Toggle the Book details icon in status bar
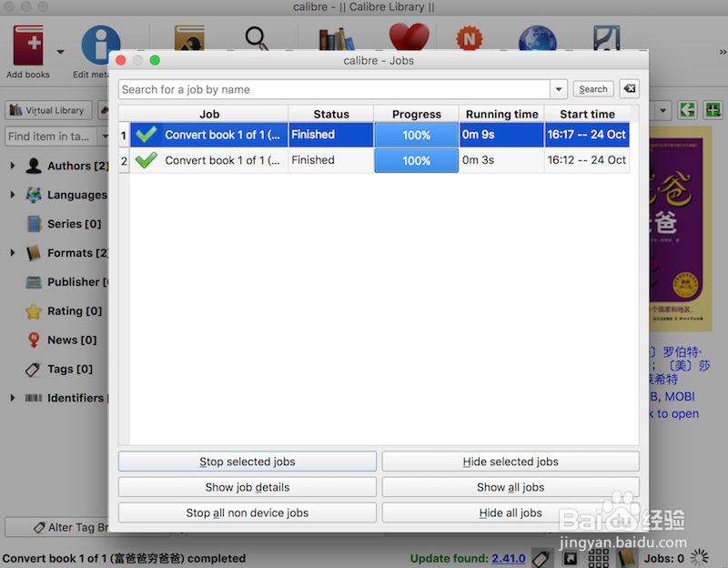 pyautogui.click(x=627, y=558)
